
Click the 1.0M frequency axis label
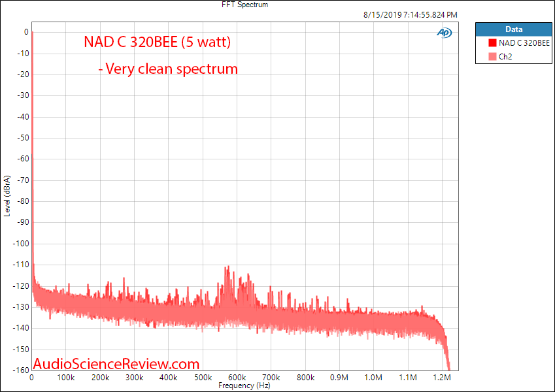[x=373, y=378]
